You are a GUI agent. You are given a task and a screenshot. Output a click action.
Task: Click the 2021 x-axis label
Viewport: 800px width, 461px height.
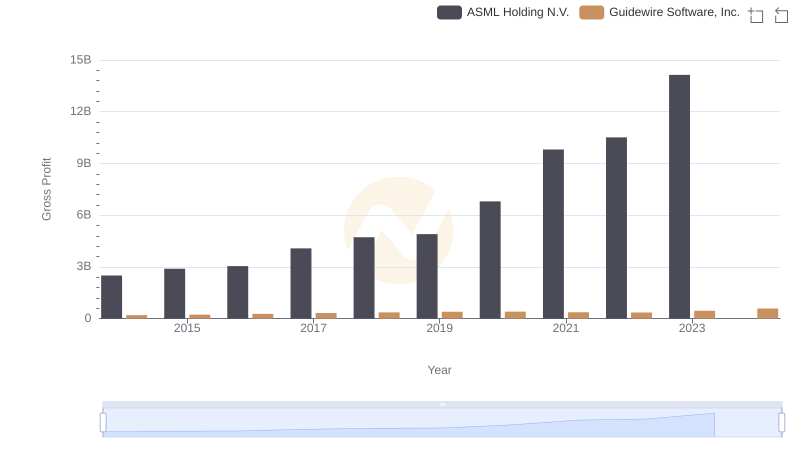[x=565, y=328]
